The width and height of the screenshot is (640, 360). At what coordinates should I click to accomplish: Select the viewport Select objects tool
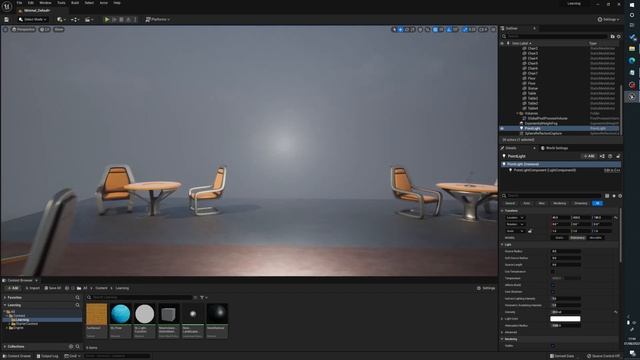coord(394,29)
